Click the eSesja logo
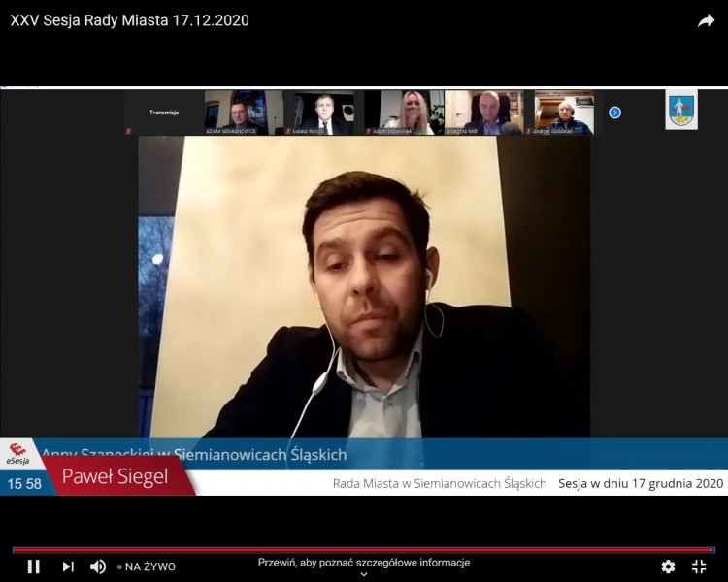728x582 pixels. coord(19,454)
